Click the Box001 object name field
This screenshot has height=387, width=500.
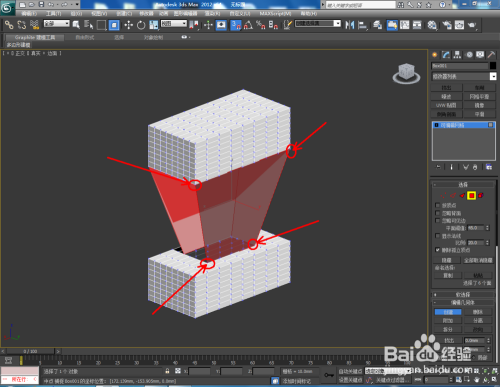point(460,66)
